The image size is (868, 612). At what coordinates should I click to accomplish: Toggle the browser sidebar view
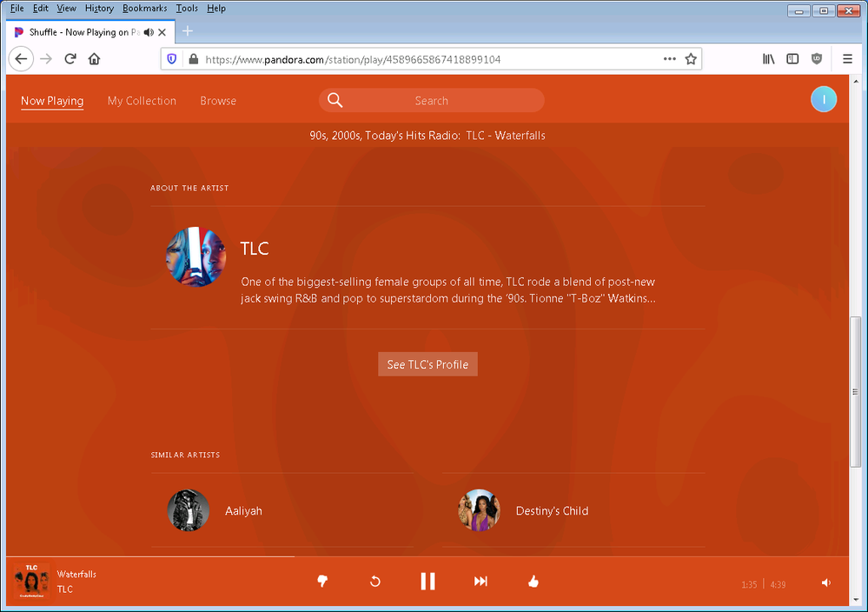point(792,59)
